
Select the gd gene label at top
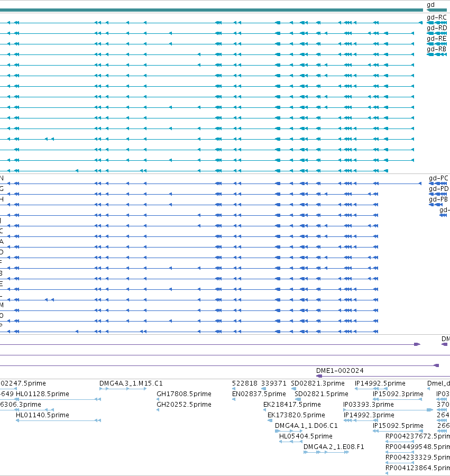(x=430, y=5)
